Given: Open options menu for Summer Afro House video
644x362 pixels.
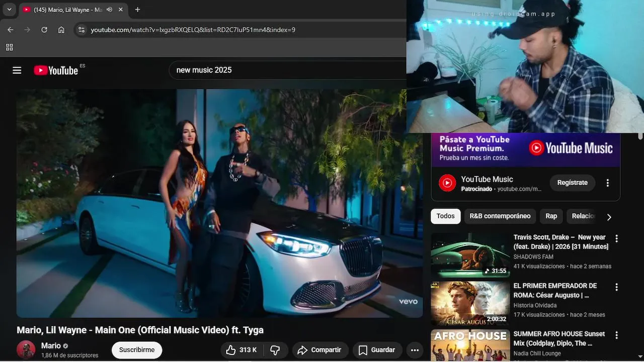Looking at the screenshot, I should point(616,335).
